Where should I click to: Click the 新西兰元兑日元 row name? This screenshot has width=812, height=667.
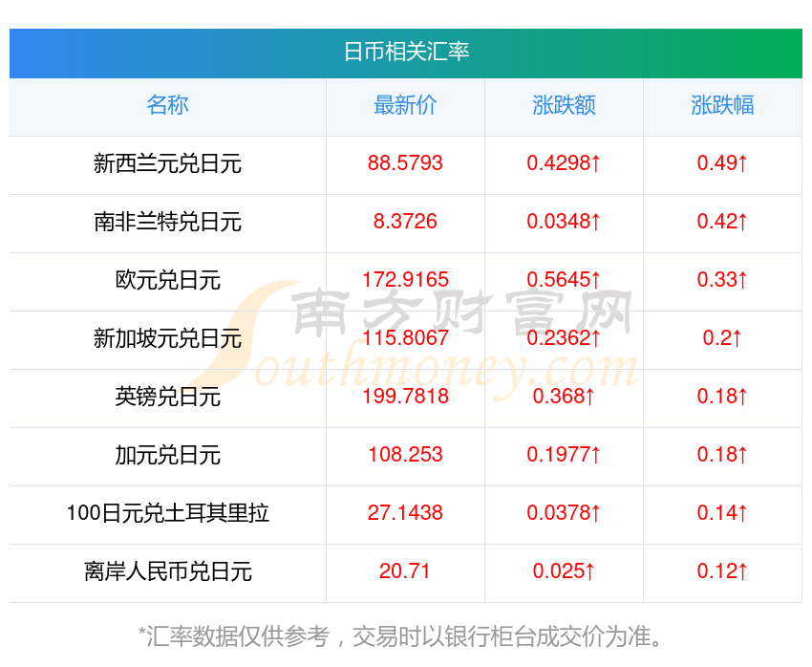(x=167, y=163)
